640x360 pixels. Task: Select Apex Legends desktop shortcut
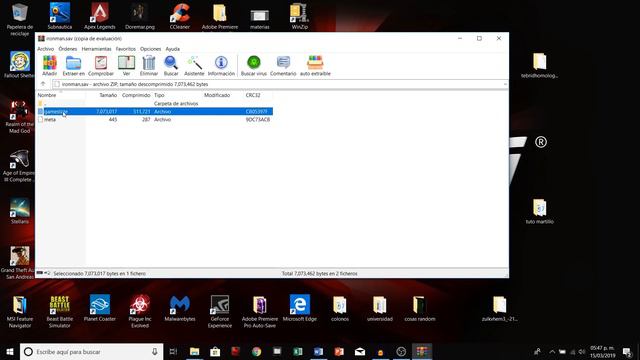pyautogui.click(x=100, y=16)
